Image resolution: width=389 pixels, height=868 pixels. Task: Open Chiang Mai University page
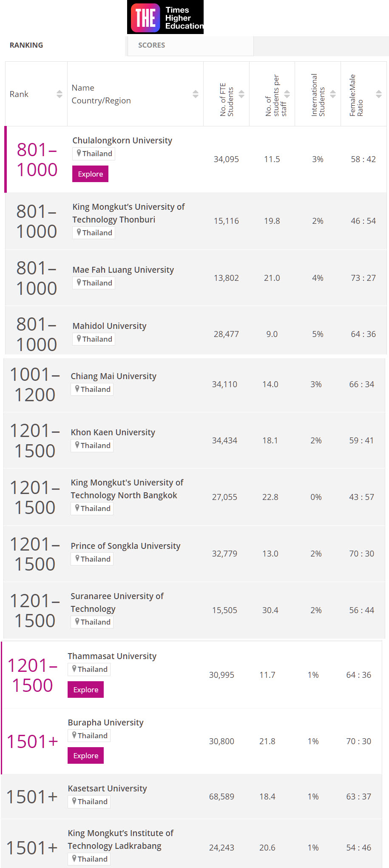pyautogui.click(x=114, y=376)
